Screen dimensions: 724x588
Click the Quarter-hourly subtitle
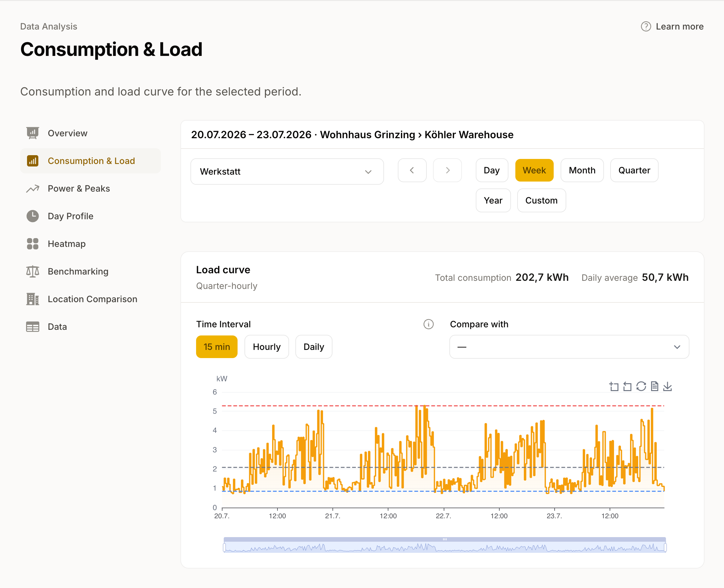click(227, 286)
